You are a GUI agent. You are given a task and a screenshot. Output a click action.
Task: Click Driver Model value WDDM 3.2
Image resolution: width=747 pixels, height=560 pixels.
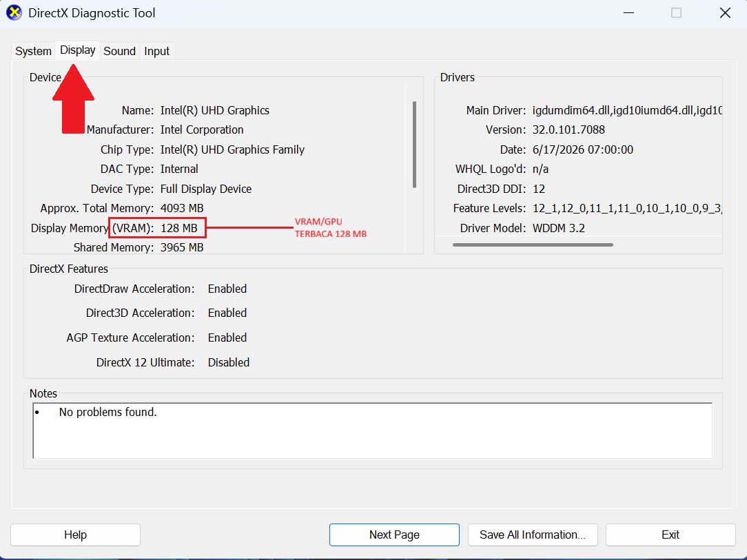coord(559,228)
